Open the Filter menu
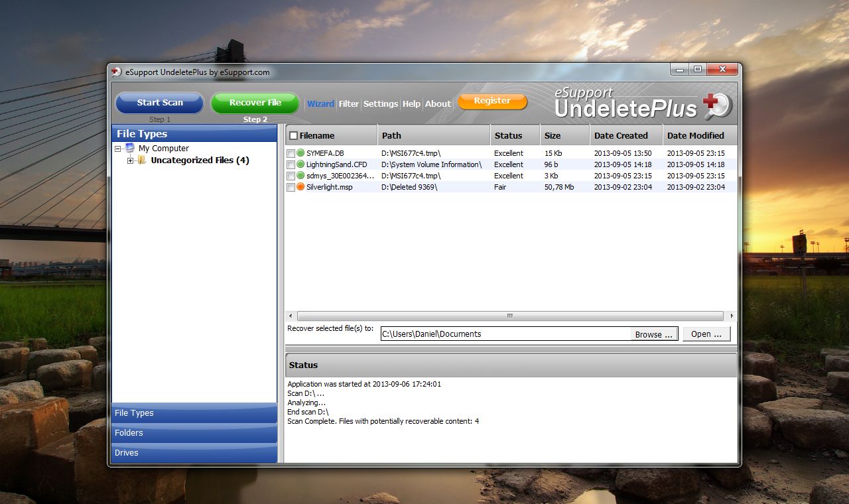The width and height of the screenshot is (849, 504). coord(348,103)
